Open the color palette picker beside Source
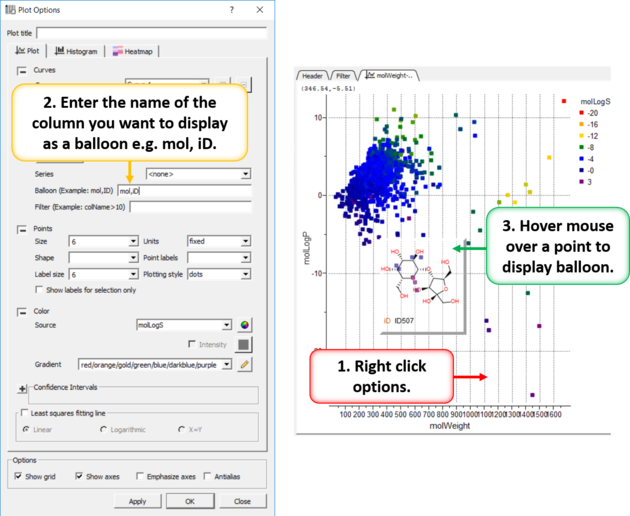Image resolution: width=630 pixels, height=516 pixels. (244, 325)
